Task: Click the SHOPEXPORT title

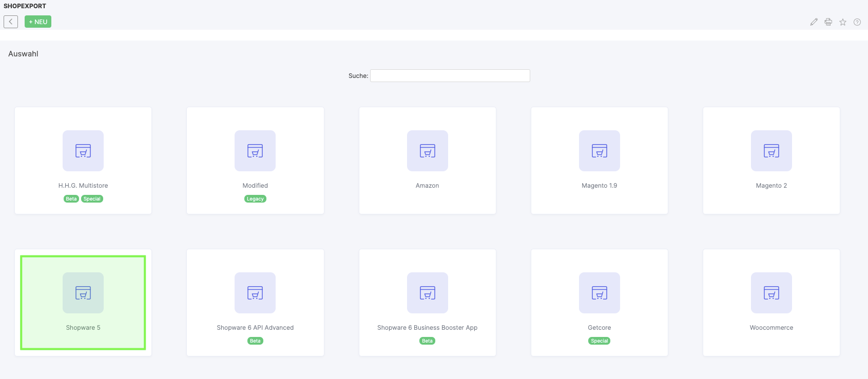Action: [25, 6]
